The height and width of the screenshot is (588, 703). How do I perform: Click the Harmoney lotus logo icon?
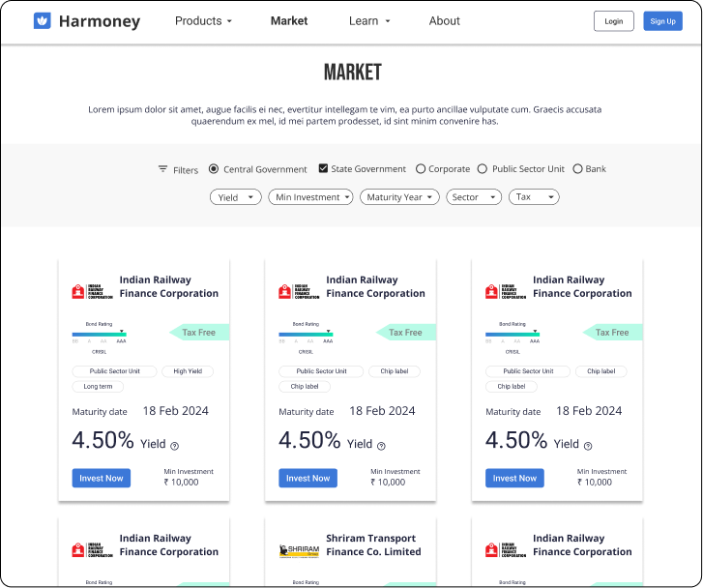(x=43, y=20)
